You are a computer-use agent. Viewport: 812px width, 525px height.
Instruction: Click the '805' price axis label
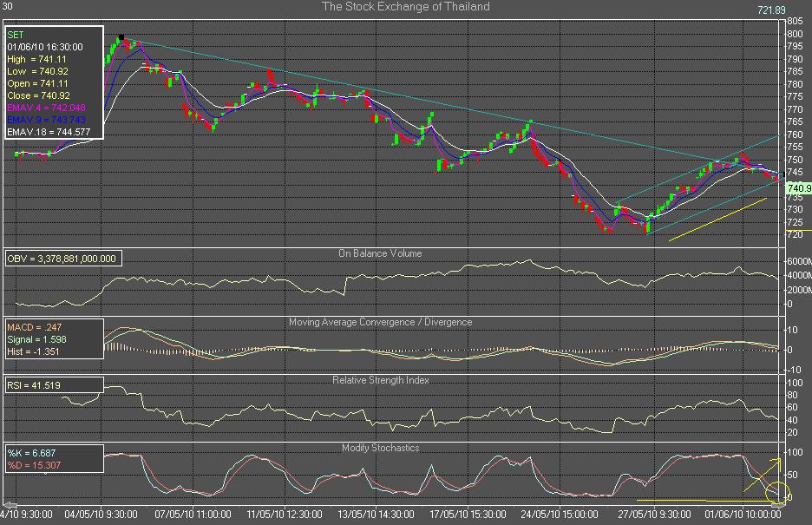(x=796, y=21)
